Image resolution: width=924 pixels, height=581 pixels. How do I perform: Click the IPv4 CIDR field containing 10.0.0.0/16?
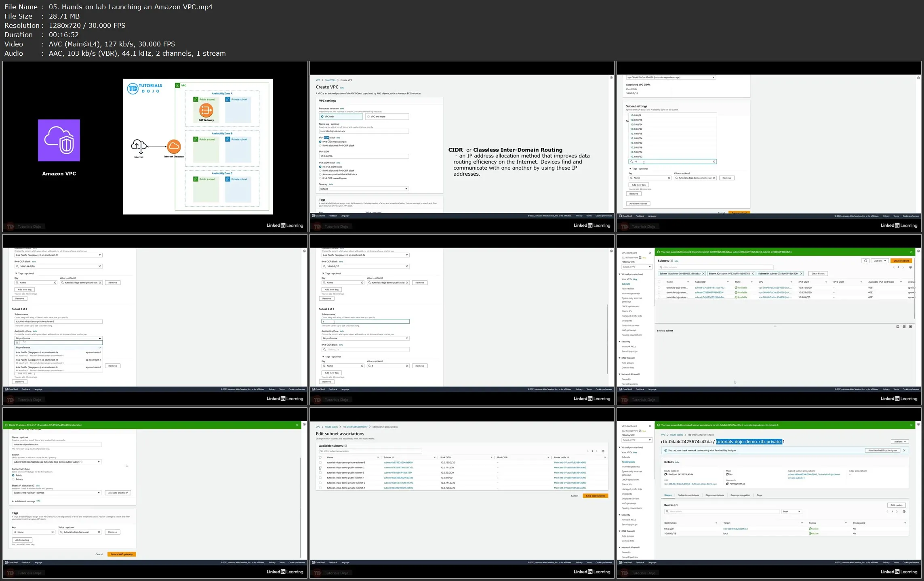pos(364,156)
